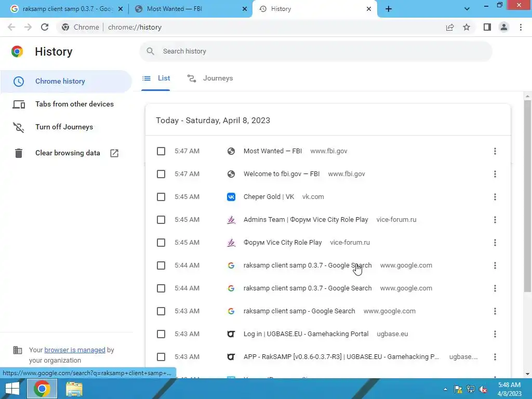Open Admins Team | Форум Vice City link
This screenshot has width=532, height=399.
point(305,220)
